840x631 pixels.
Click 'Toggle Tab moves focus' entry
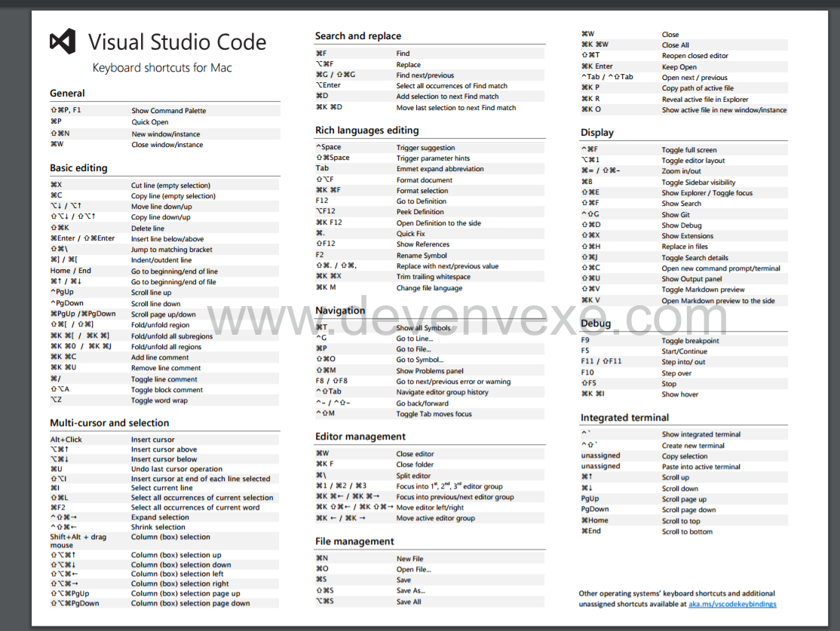[x=434, y=414]
